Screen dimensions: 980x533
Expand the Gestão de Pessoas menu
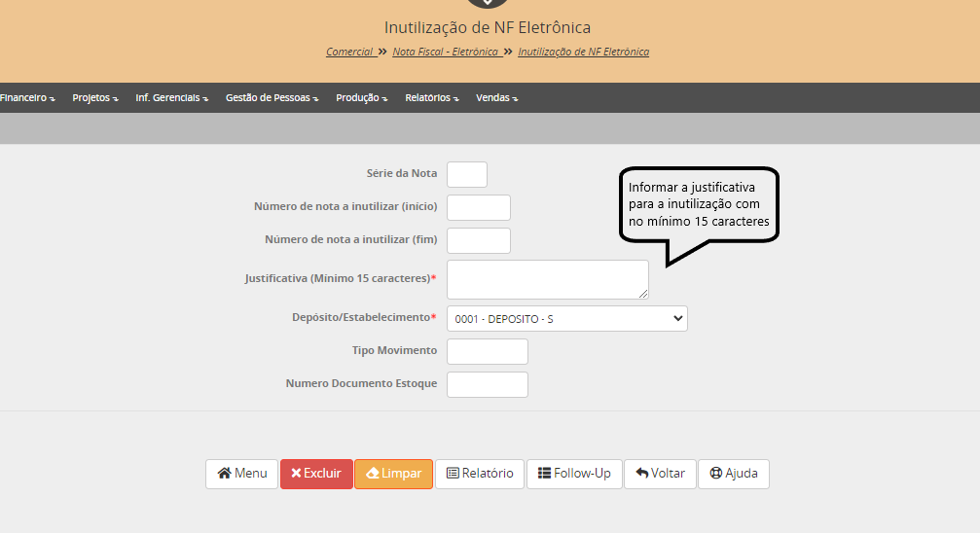pyautogui.click(x=272, y=98)
